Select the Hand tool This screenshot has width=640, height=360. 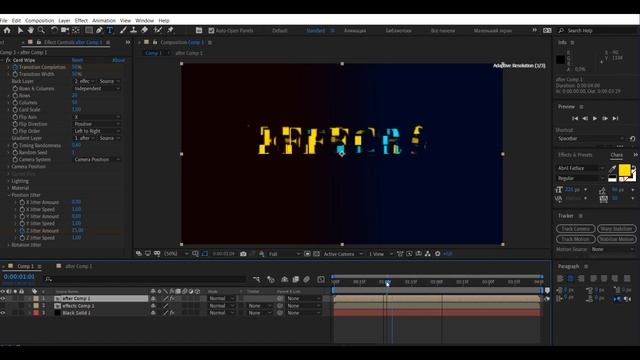[31, 31]
